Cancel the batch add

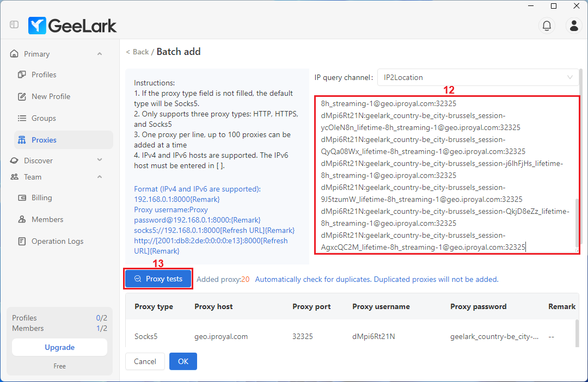[x=145, y=361]
